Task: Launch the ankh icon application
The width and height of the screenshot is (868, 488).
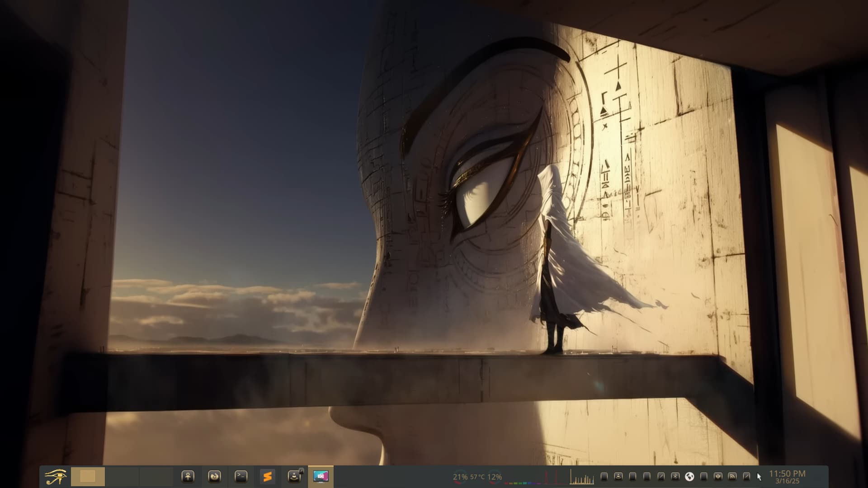Action: click(188, 476)
